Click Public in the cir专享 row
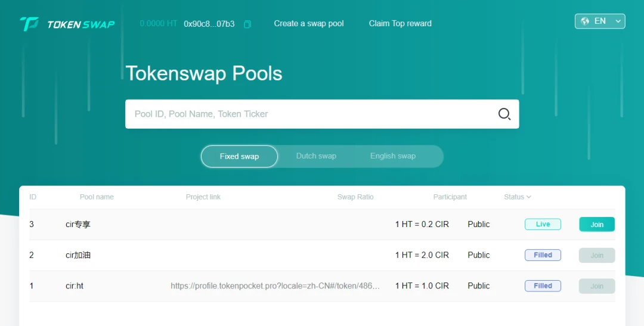Viewport: 644px width, 326px height. (478, 224)
